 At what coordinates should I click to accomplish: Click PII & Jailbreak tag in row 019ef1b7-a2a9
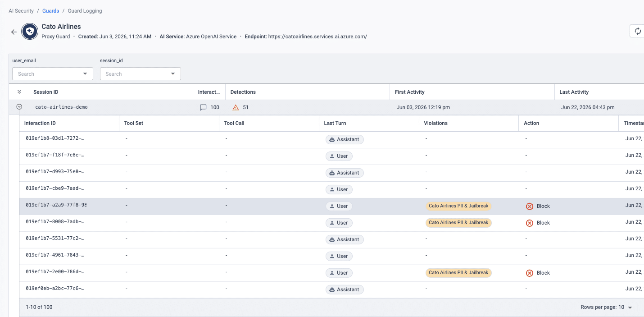[x=458, y=206]
